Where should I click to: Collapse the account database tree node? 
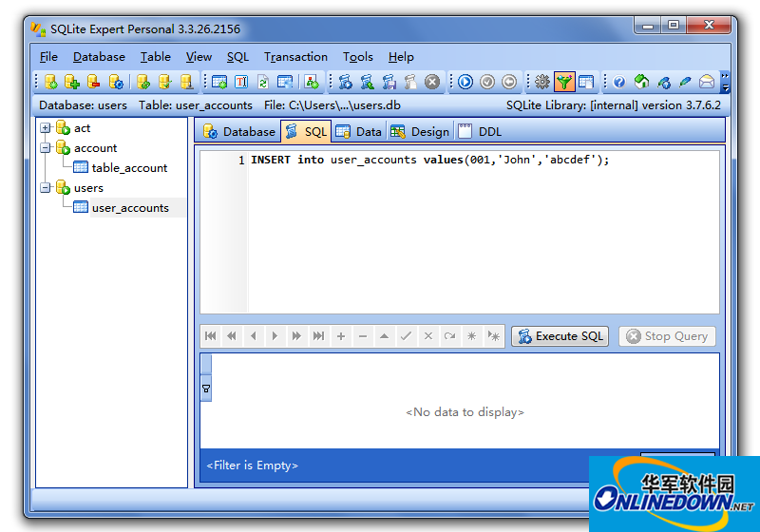point(45,148)
